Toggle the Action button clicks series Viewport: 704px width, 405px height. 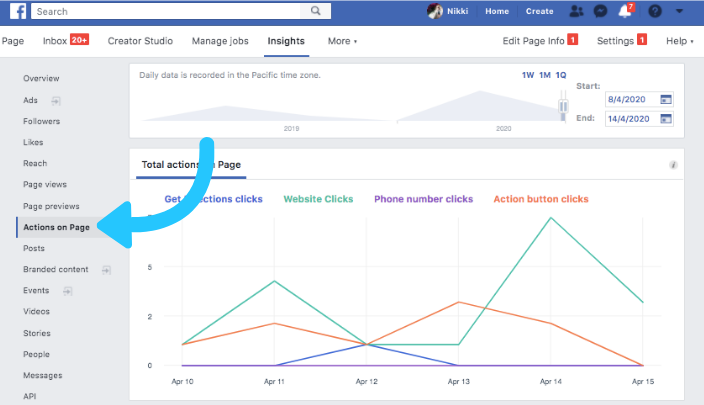[x=541, y=199]
